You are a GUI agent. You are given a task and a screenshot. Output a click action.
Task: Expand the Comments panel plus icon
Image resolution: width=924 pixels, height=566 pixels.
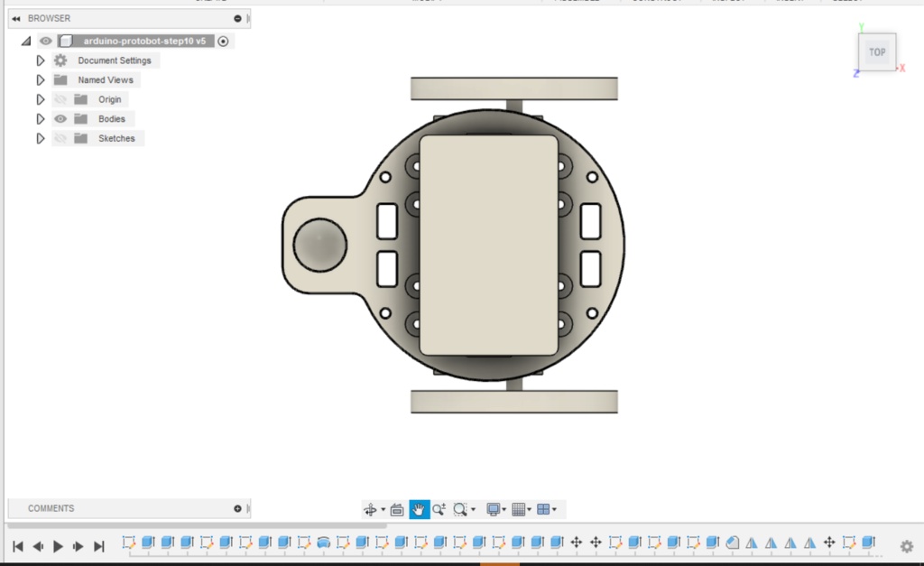(x=237, y=508)
